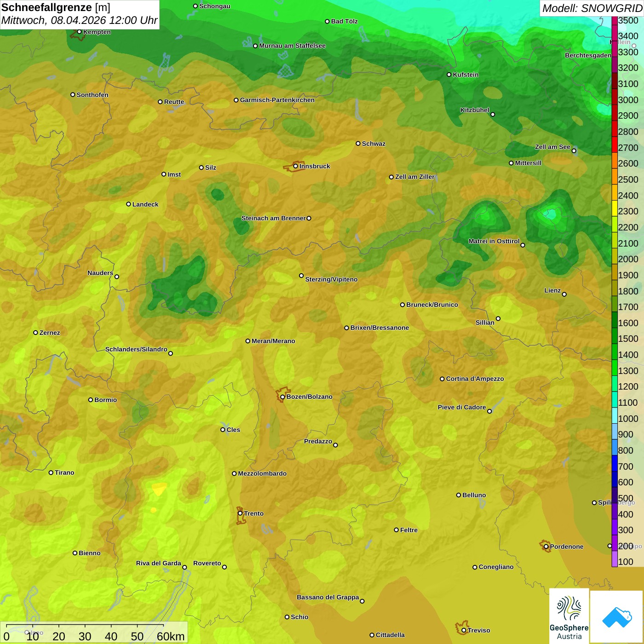Click the Pieve di Cadore label

(462, 407)
